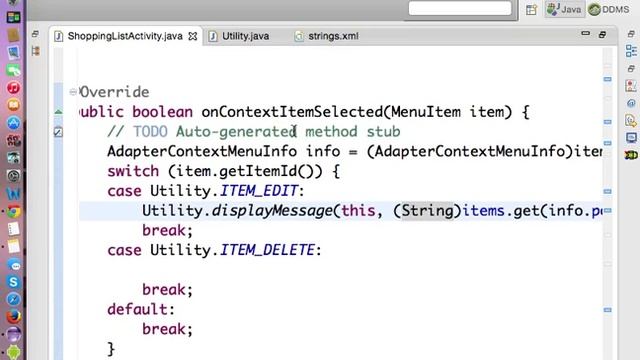Click the displayMessage method call
The width and height of the screenshot is (640, 360).
272,211
